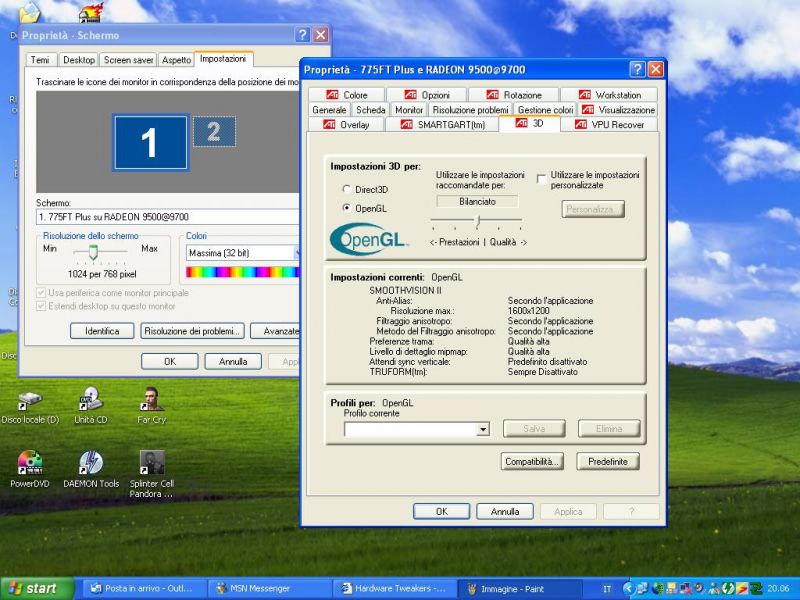
Task: Open the Monitor tab
Action: 409,110
